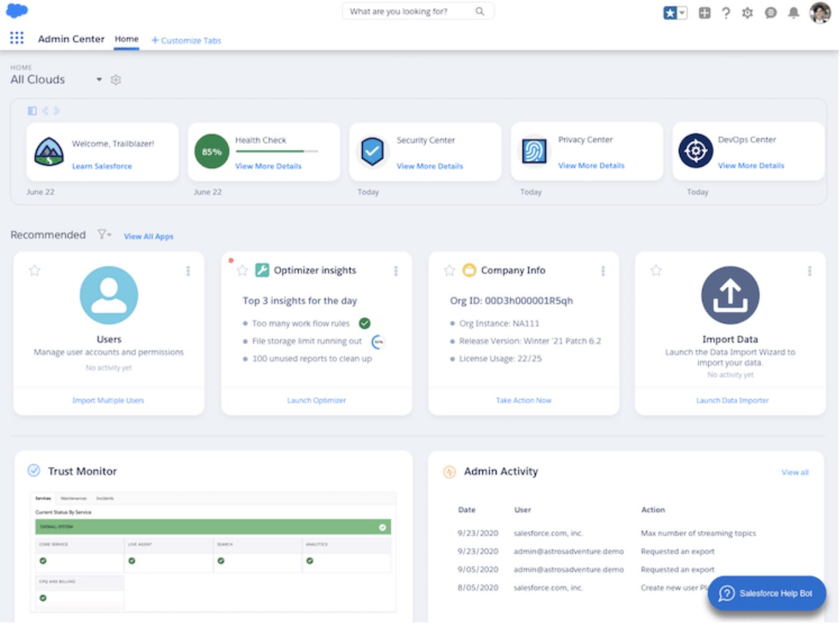This screenshot has height=630, width=840.
Task: Favorite the Import Data card star
Action: point(656,270)
